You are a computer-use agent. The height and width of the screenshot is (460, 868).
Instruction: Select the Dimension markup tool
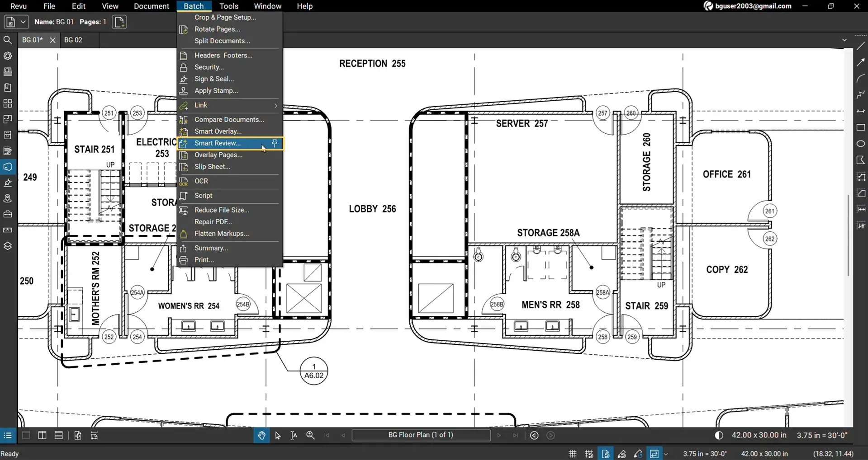pyautogui.click(x=861, y=111)
